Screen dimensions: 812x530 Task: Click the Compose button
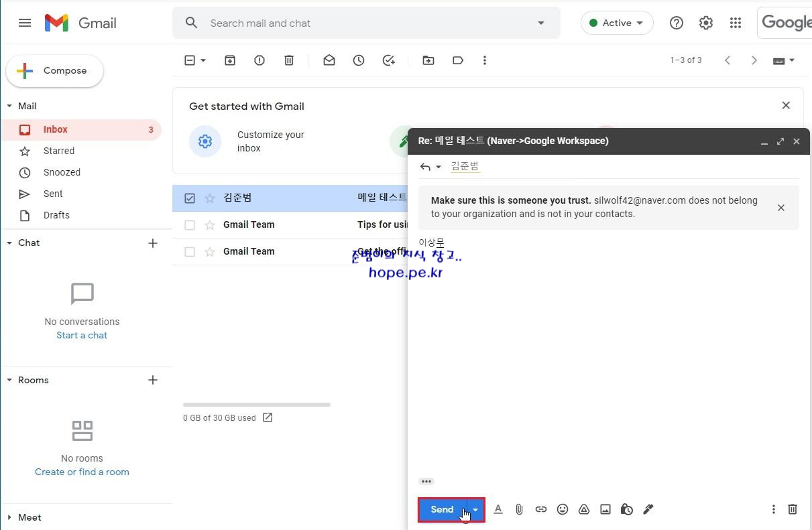click(55, 71)
